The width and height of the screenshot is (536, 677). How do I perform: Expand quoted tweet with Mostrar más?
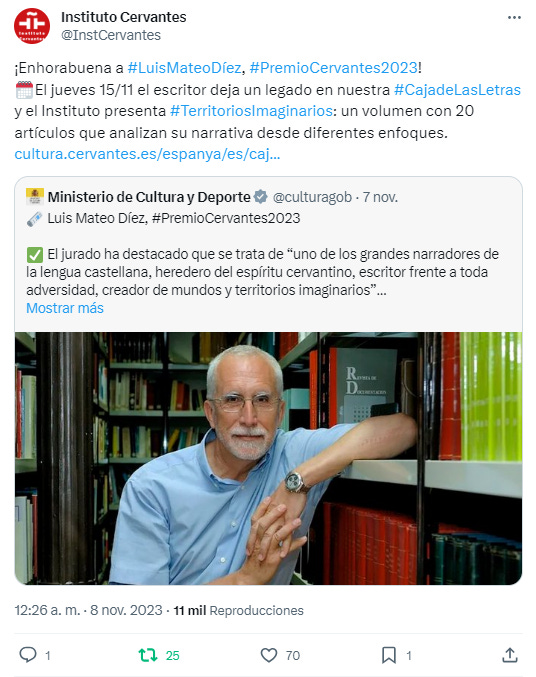point(65,308)
